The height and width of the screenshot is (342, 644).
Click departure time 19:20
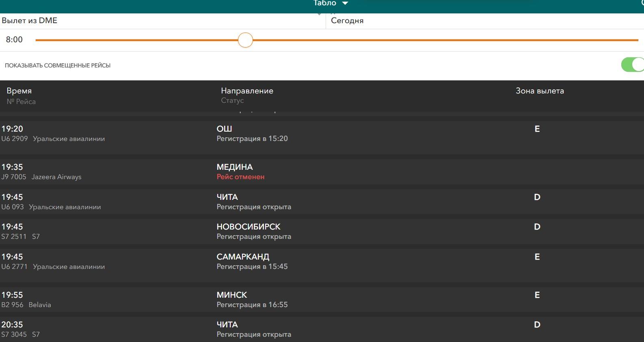point(12,129)
